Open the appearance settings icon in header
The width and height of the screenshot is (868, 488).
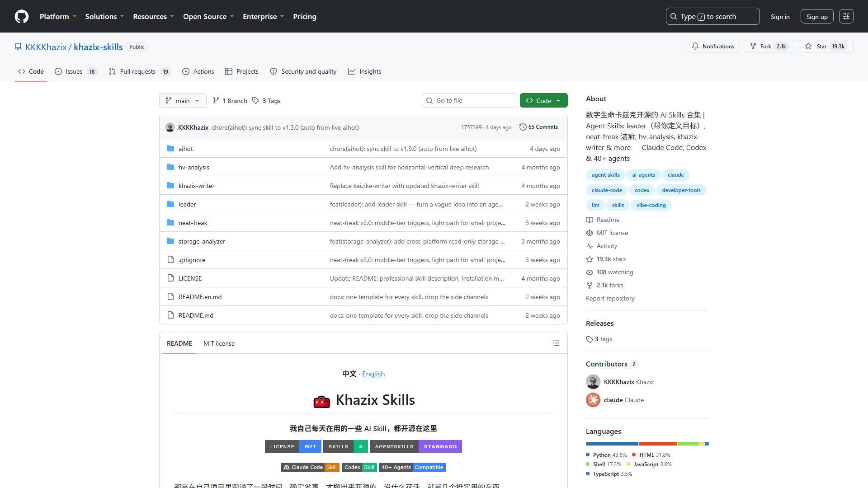[x=846, y=16]
